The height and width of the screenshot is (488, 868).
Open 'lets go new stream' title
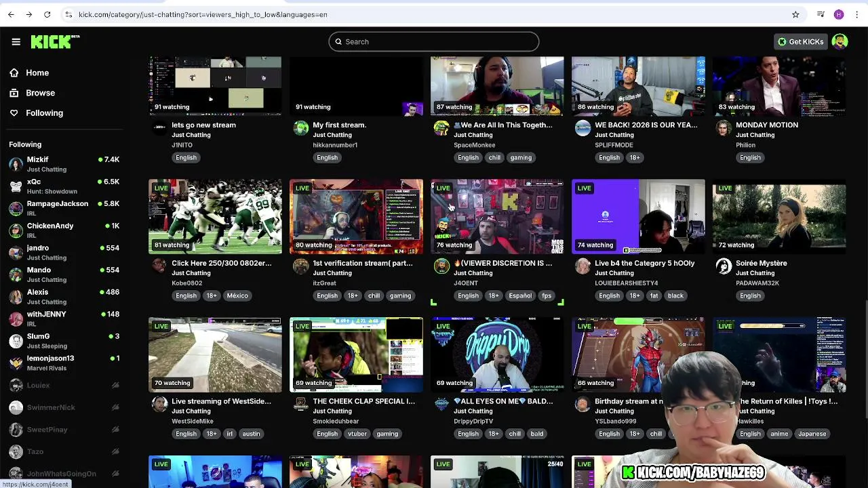pyautogui.click(x=203, y=125)
